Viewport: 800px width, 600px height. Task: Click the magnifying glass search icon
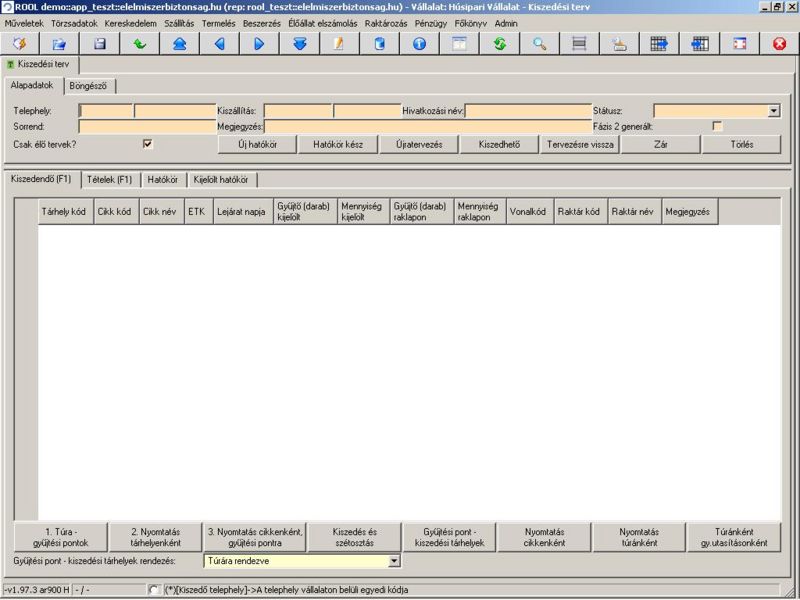539,44
